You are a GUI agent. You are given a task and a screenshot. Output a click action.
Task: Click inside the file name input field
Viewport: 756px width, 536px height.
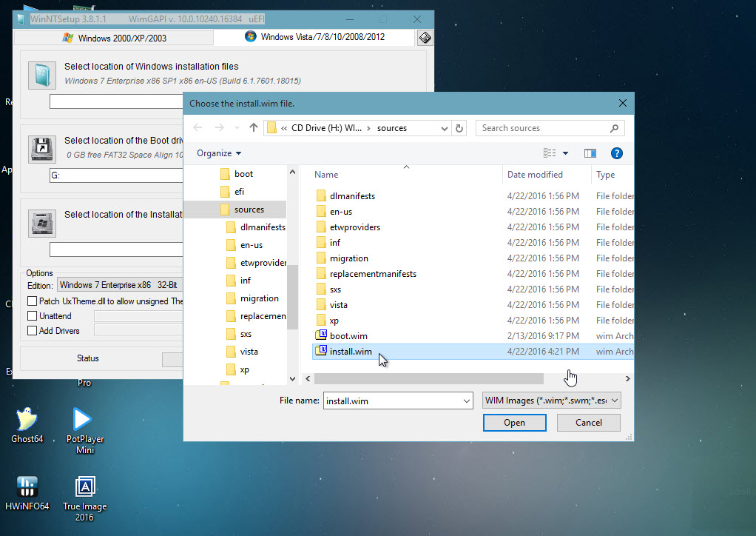pyautogui.click(x=392, y=400)
